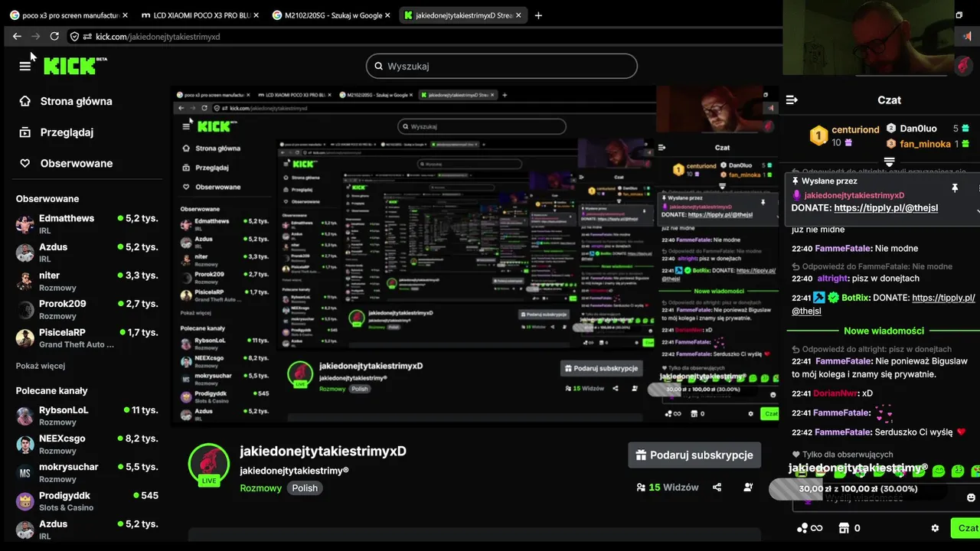Jump to Nowe wiadomości in chat
This screenshot has height=551, width=980.
tap(884, 331)
